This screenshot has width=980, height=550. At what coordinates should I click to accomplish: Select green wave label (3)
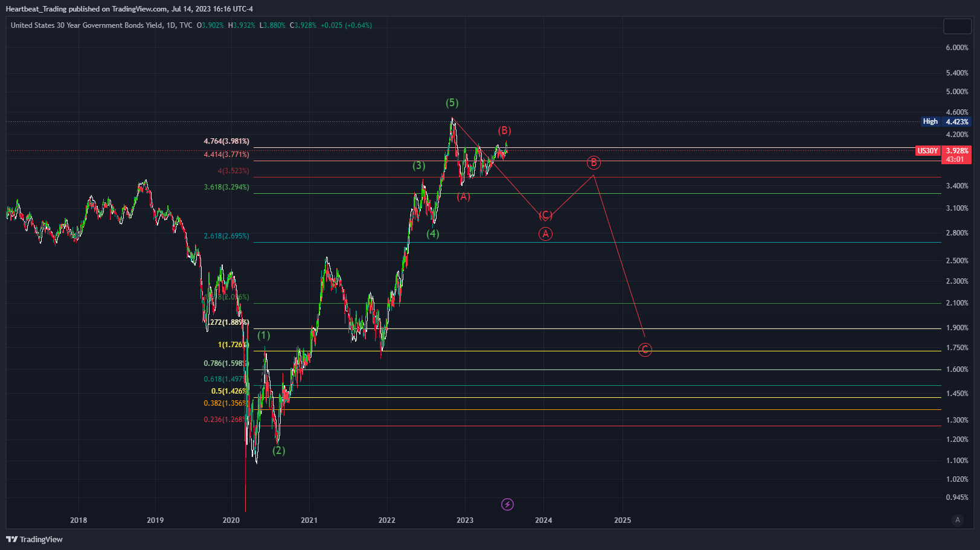pyautogui.click(x=419, y=165)
